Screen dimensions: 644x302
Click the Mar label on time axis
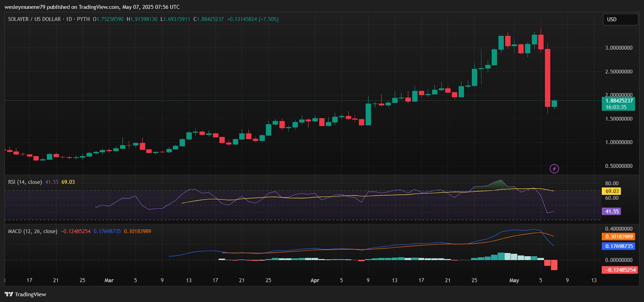[109, 280]
